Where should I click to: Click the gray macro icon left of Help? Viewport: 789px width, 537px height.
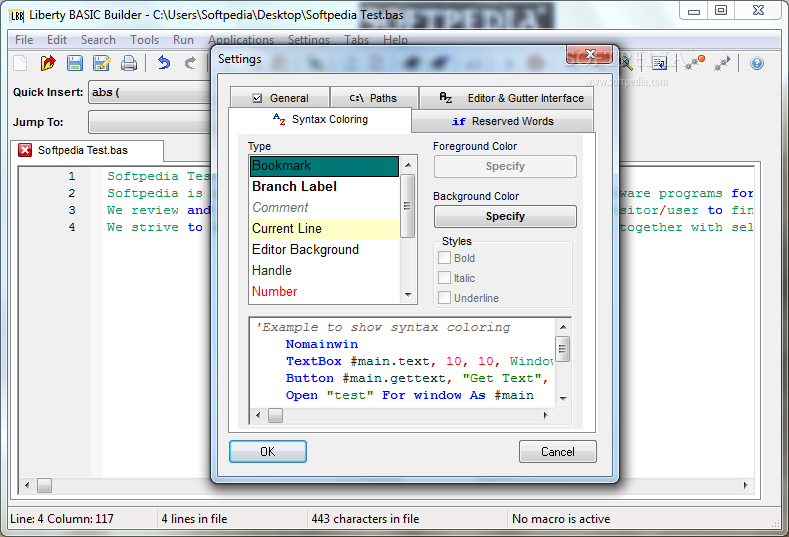tap(722, 63)
